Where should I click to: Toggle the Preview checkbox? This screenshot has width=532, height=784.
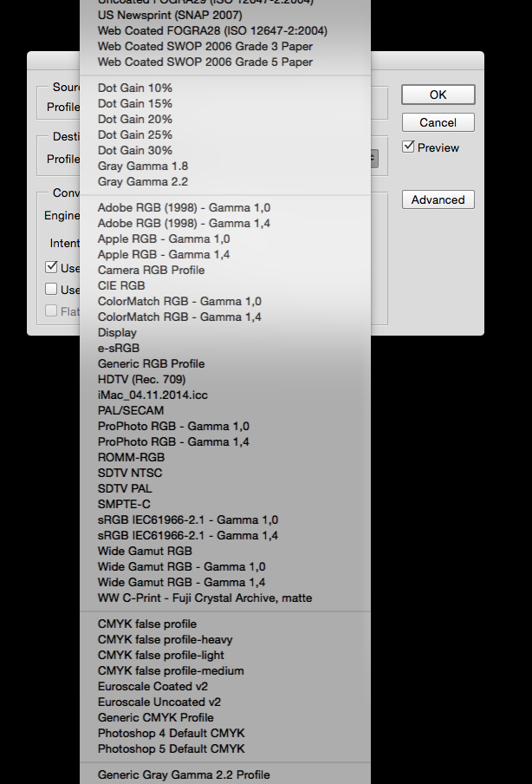point(409,147)
